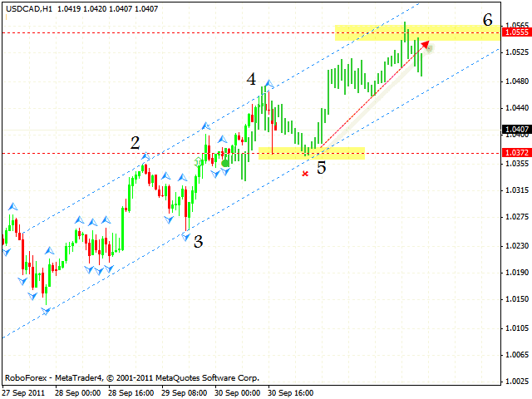Select the wave label 5
Image resolution: width=532 pixels, height=399 pixels.
click(321, 168)
